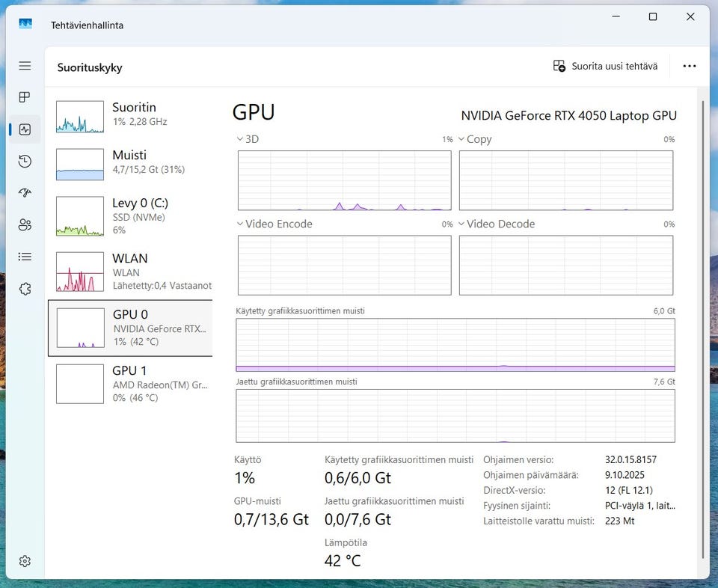Open the Users page icon
The width and height of the screenshot is (718, 588).
pyautogui.click(x=25, y=224)
